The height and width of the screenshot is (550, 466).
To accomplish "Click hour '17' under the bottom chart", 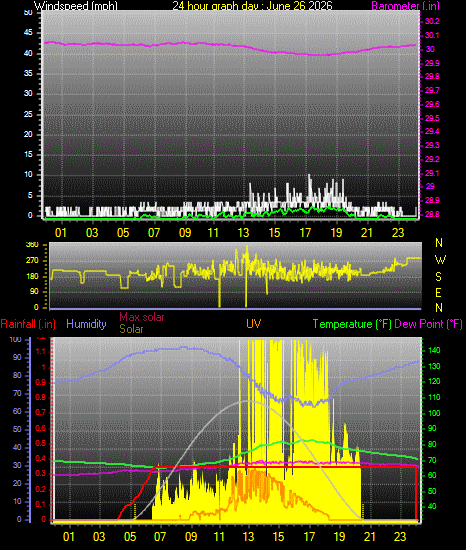I will 309,537.
